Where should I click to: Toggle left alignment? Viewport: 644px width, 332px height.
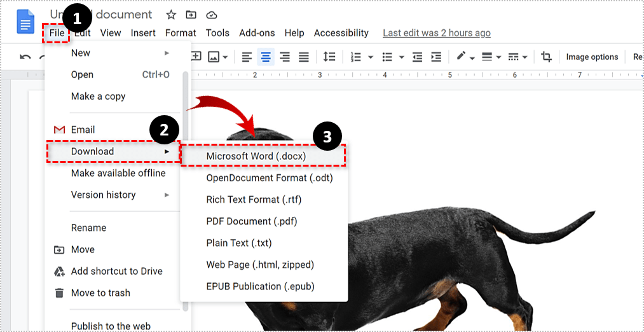click(x=247, y=57)
